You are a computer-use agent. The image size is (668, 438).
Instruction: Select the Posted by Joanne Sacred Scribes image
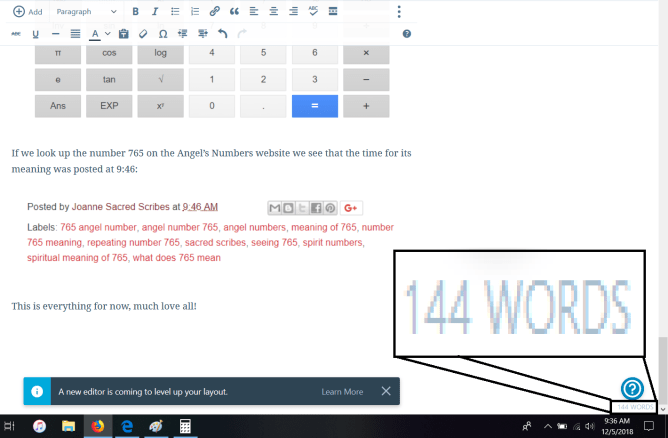[x=211, y=232]
